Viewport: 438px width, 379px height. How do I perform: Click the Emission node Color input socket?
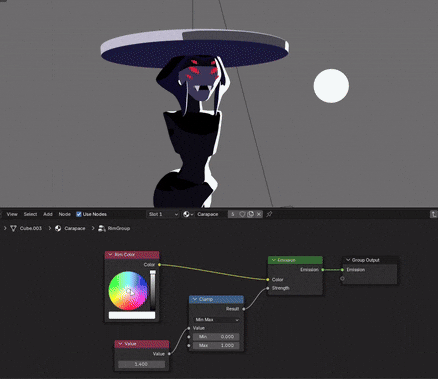coord(268,279)
